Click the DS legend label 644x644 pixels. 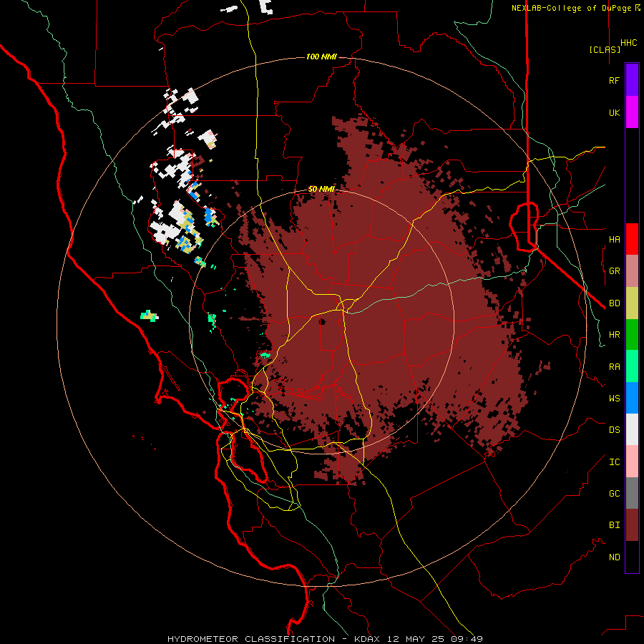tap(614, 430)
